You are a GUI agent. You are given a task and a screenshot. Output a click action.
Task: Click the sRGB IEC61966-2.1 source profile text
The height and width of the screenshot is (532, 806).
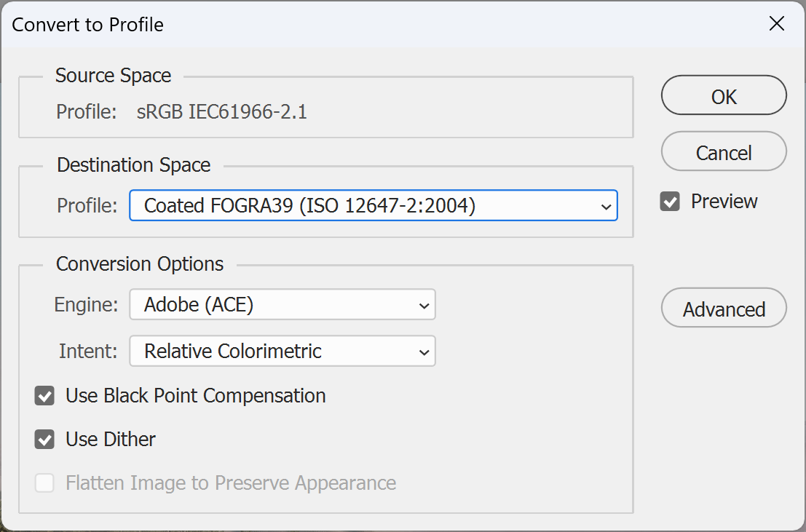pyautogui.click(x=221, y=111)
